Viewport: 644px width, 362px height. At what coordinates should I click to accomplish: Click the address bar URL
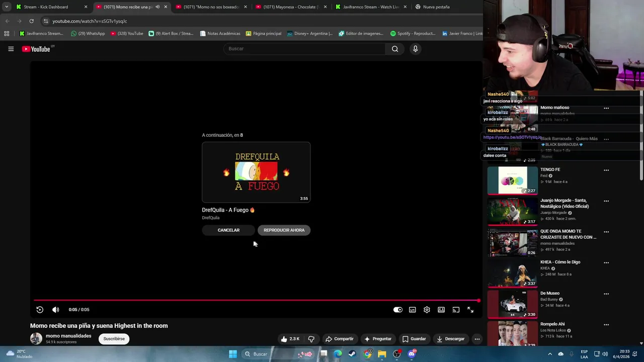(x=90, y=21)
